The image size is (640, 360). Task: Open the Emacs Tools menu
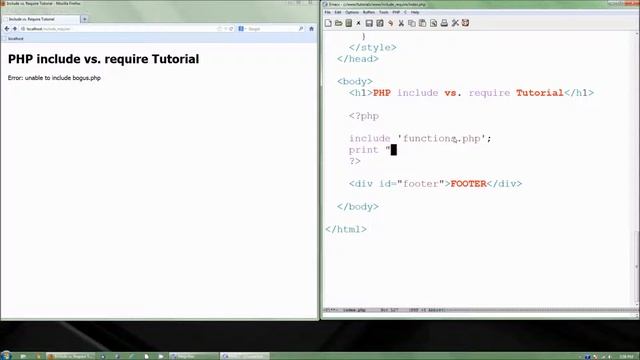click(x=384, y=12)
